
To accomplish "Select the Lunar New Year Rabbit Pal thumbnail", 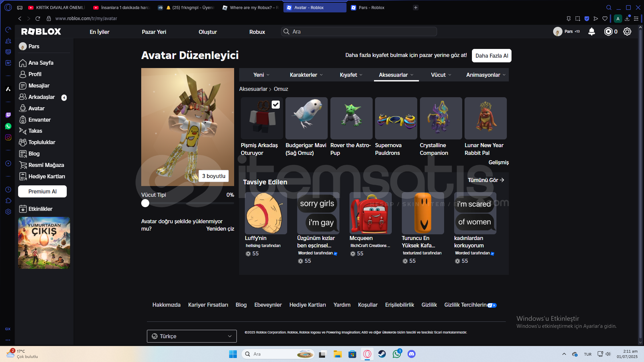I will 486,118.
